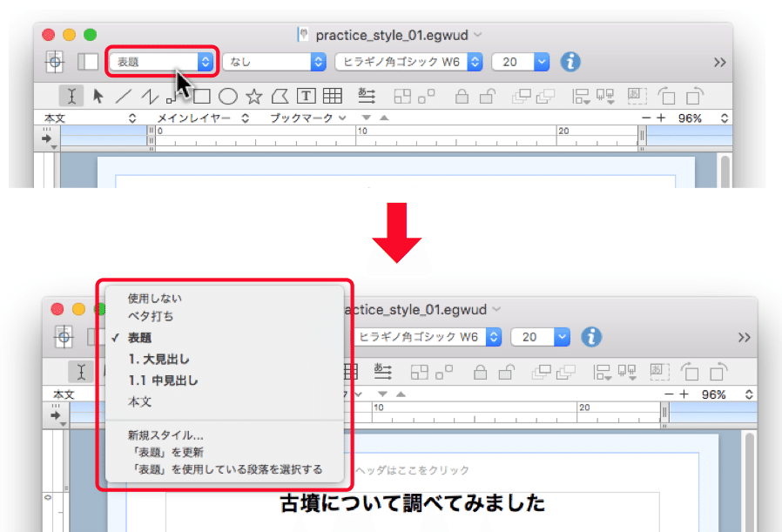Open font size 20 combo arrow in lower window
782x532 pixels.
562,337
